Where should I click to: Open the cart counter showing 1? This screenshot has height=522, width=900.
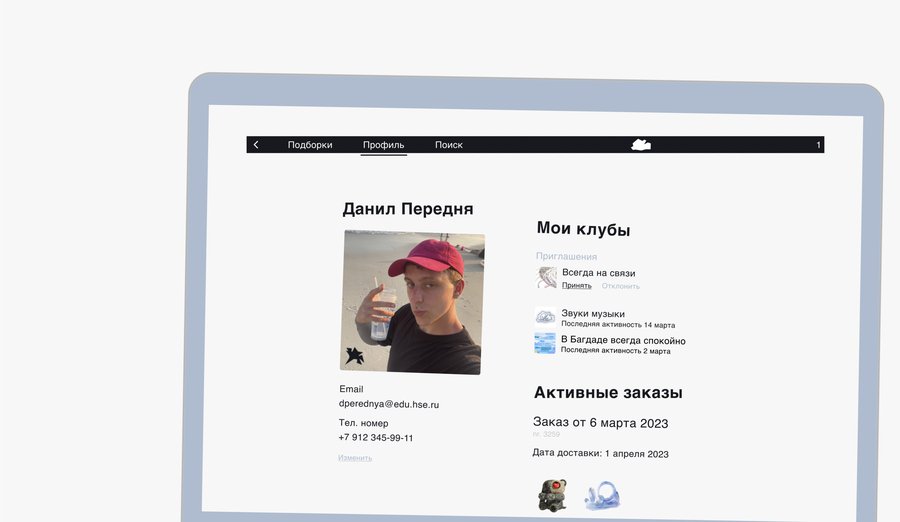coord(818,145)
